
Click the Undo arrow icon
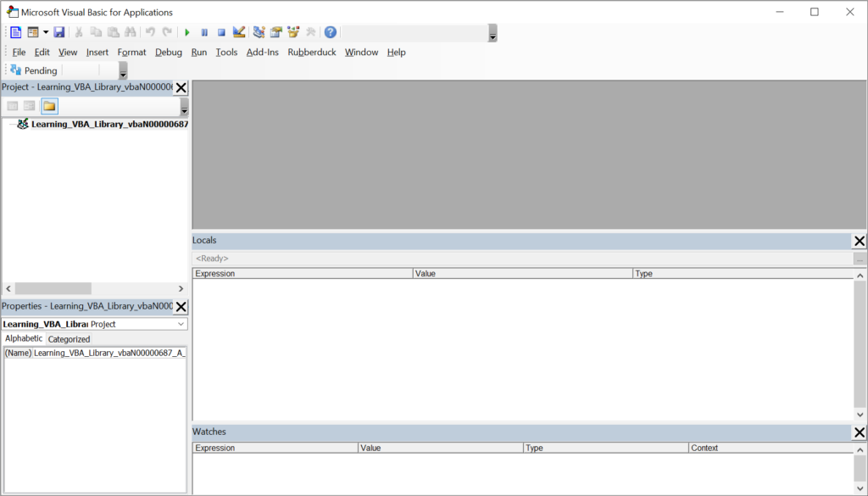(x=150, y=32)
